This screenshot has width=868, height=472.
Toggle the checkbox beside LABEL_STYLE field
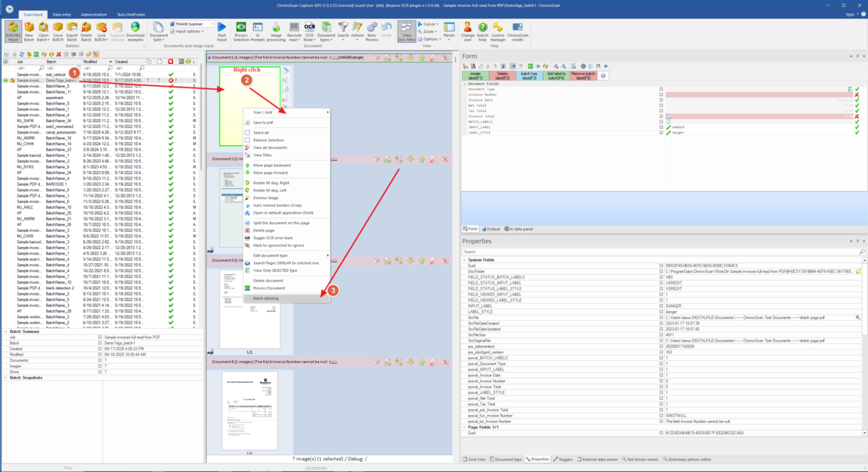click(661, 133)
